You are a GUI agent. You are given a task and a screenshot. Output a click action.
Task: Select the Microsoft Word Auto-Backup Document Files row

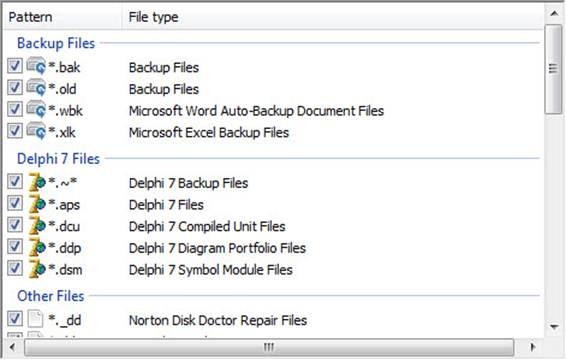273,110
